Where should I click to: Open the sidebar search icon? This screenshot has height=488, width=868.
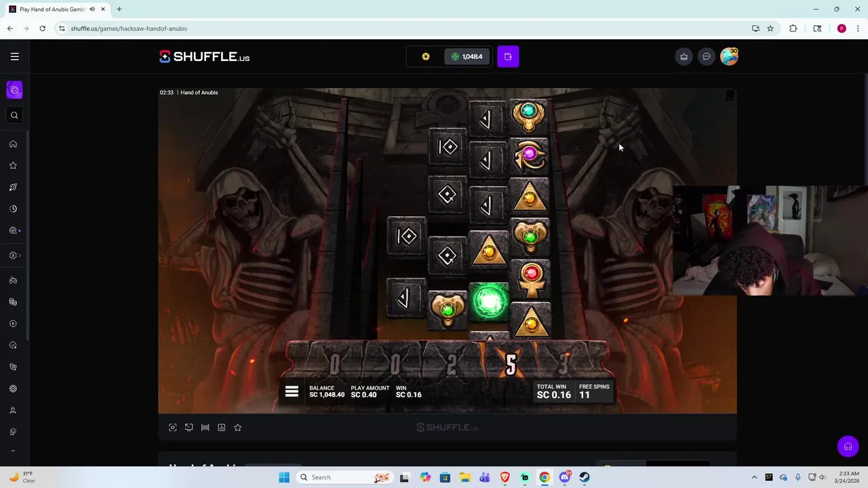point(14,115)
